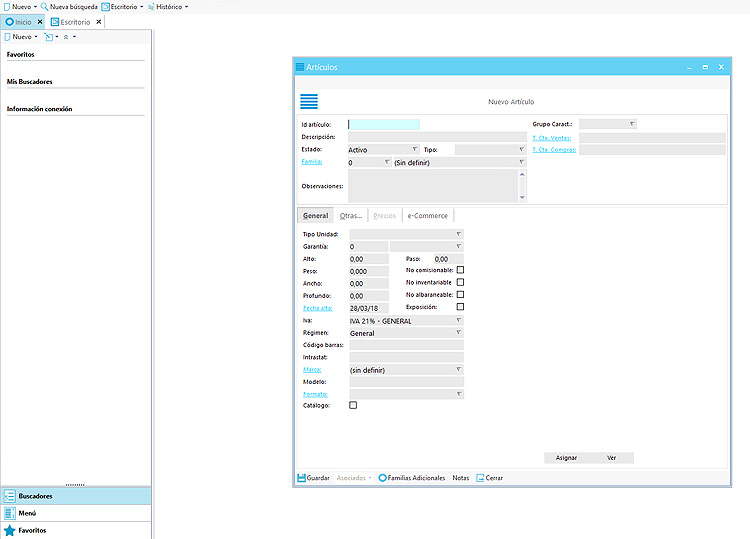Maximize the Artículos window

click(705, 67)
